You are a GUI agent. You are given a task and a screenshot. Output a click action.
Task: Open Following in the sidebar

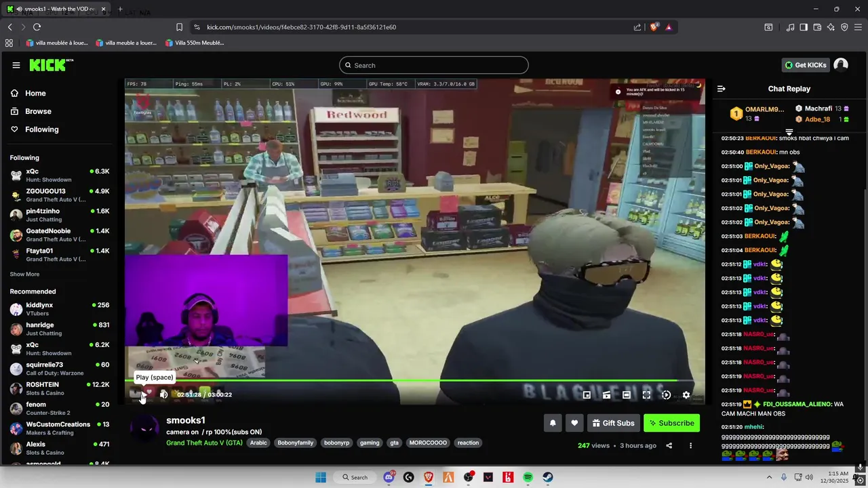(34, 129)
